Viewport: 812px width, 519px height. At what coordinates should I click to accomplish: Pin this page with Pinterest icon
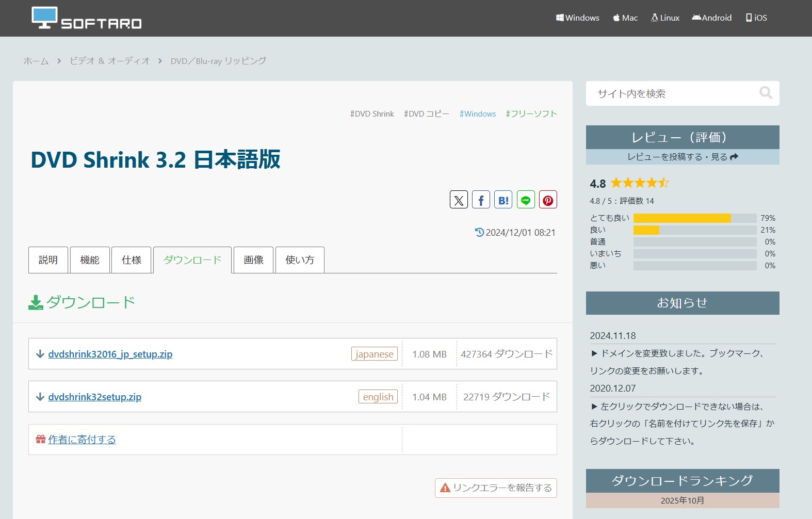548,200
